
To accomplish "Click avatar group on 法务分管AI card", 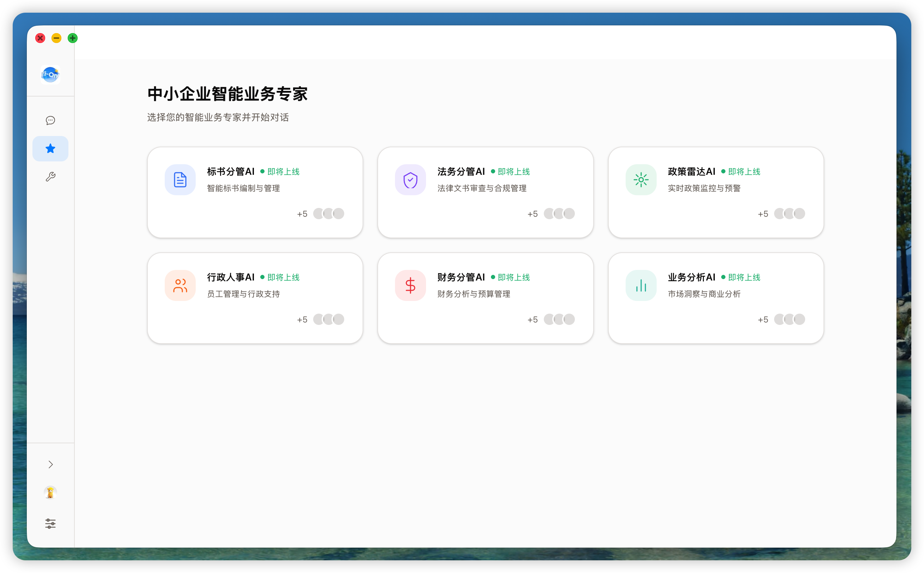I will (x=559, y=214).
